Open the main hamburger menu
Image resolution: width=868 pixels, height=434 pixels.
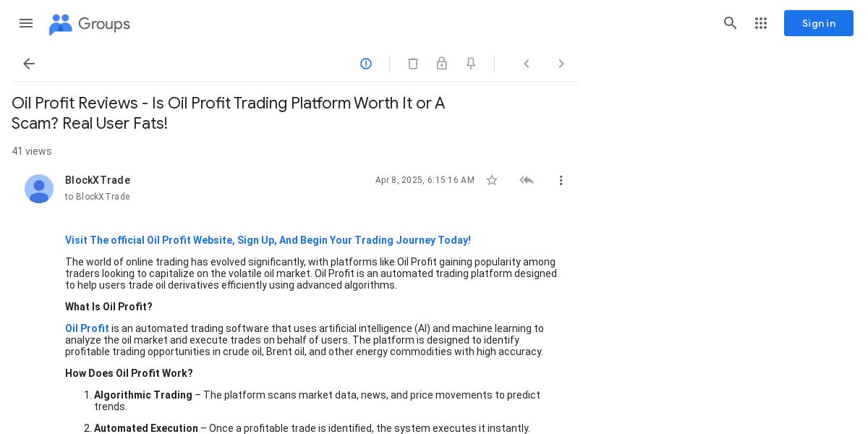pyautogui.click(x=26, y=23)
